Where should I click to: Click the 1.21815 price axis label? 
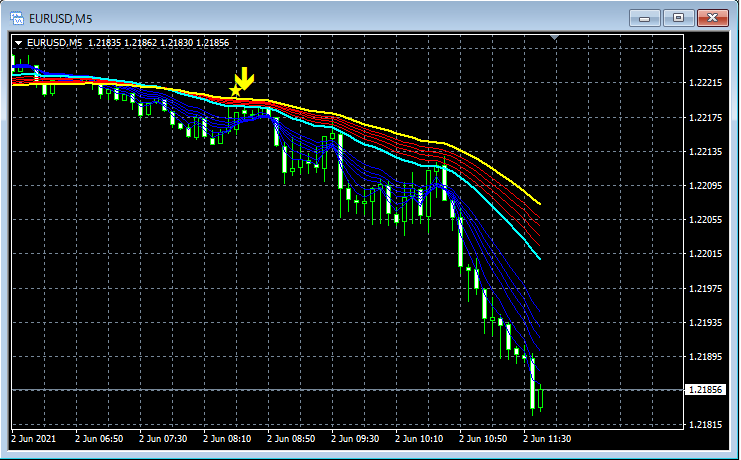706,425
